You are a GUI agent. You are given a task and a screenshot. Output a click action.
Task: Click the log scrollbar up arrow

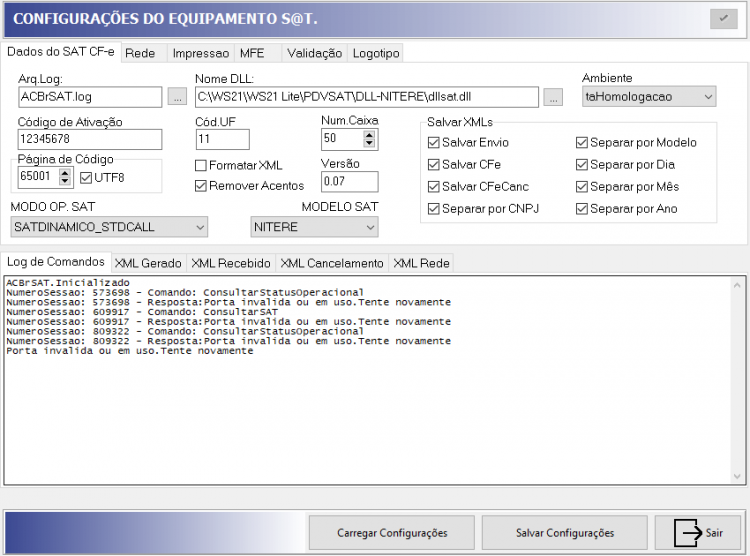coord(737,285)
